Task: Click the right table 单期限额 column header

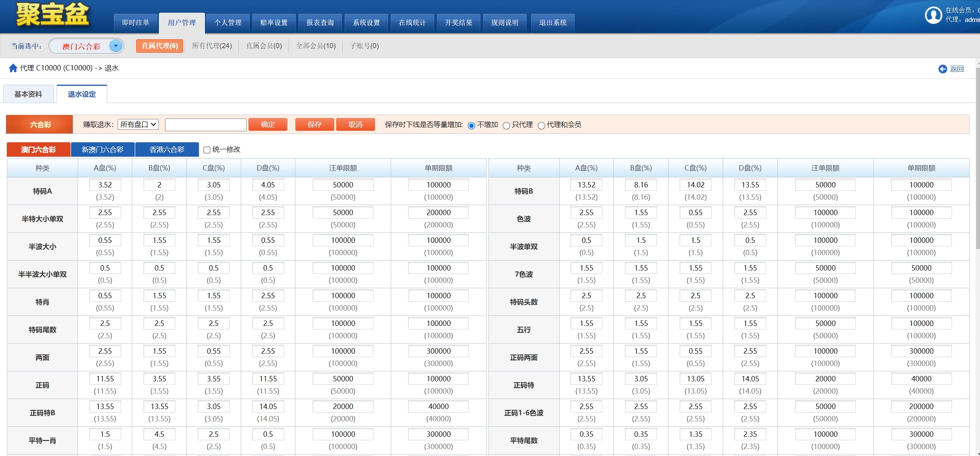Action: click(x=922, y=168)
